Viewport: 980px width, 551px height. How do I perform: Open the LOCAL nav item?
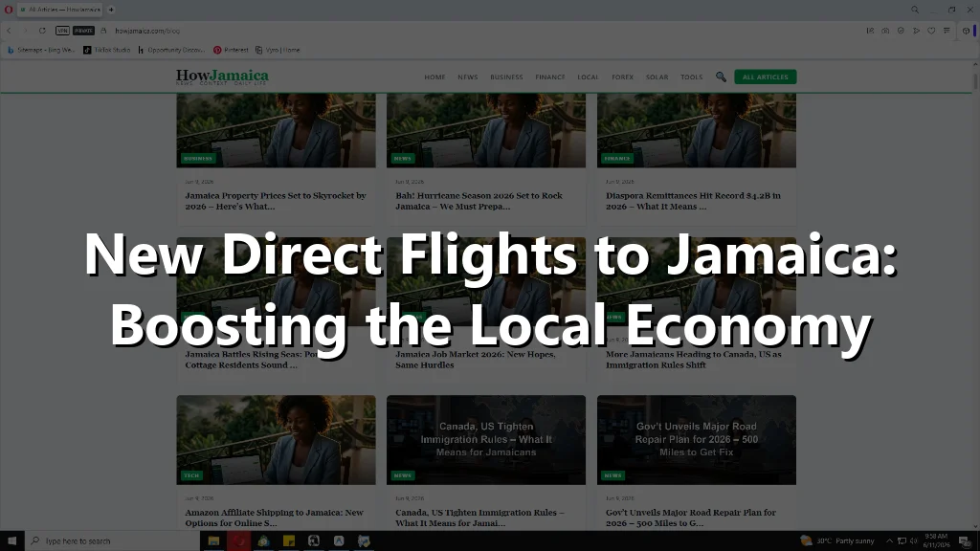click(588, 77)
